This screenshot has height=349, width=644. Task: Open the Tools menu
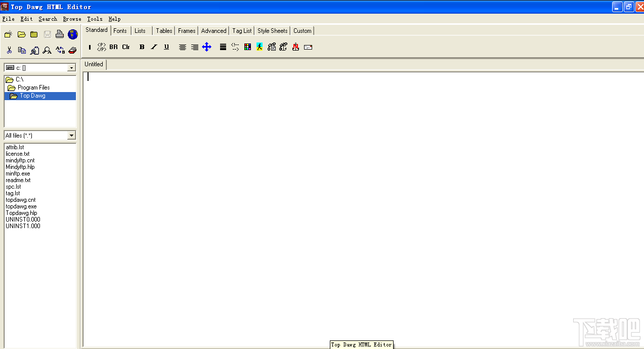pos(95,19)
